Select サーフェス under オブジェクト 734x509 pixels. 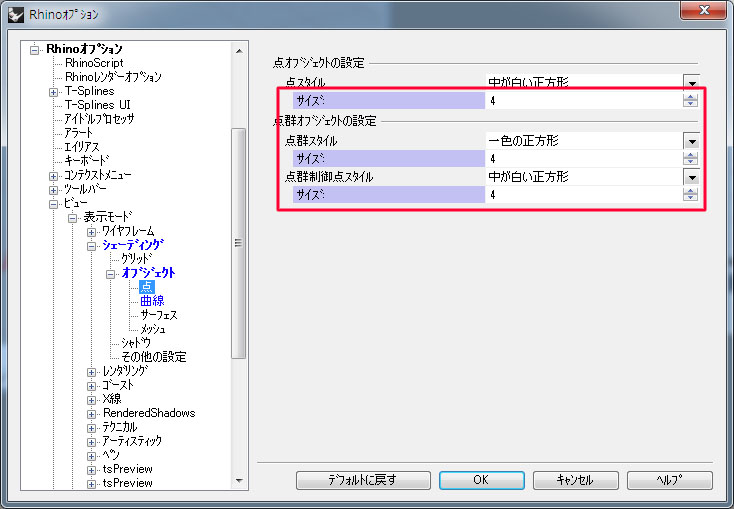159,315
